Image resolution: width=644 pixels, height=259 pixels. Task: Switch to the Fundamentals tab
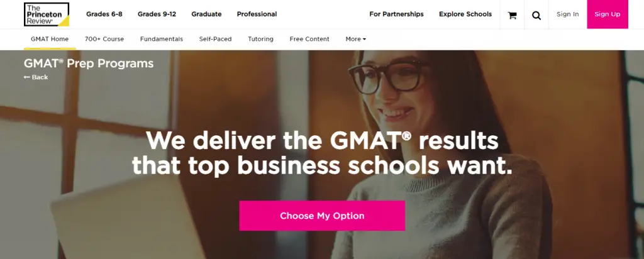(162, 39)
